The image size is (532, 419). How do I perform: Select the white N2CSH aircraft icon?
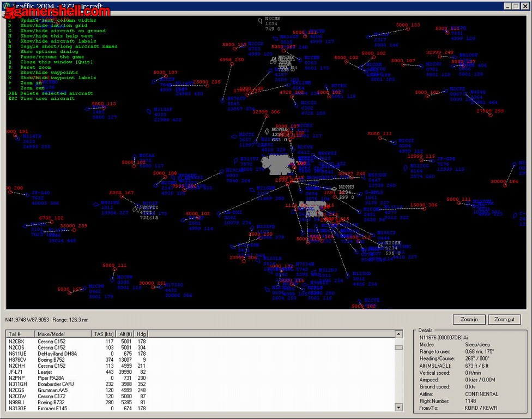[380, 245]
